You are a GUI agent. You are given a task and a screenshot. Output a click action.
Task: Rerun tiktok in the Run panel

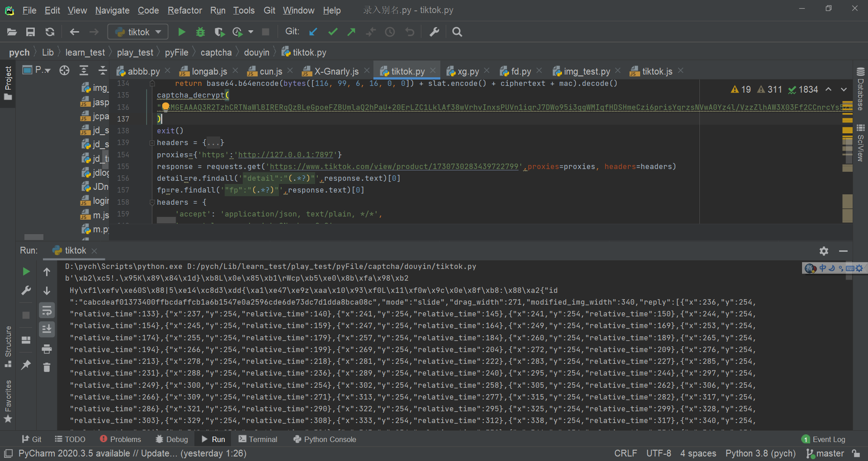point(26,271)
